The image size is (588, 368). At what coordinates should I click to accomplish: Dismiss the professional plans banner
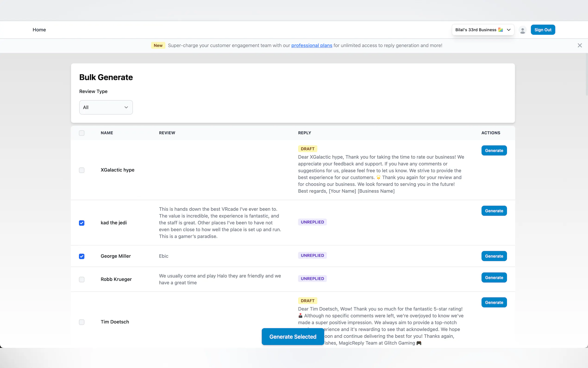(580, 45)
